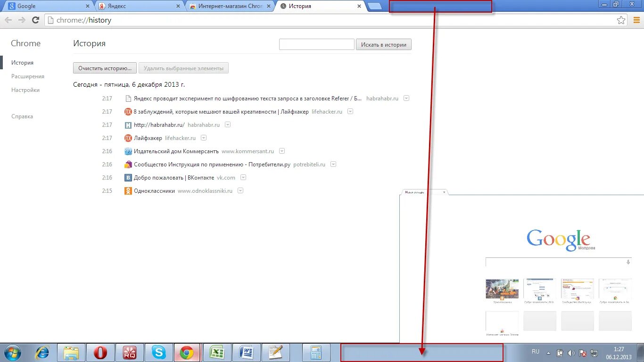Image resolution: width=644 pixels, height=362 pixels.
Task: Open Издательский дом Коммерсантъ link
Action: coord(176,151)
